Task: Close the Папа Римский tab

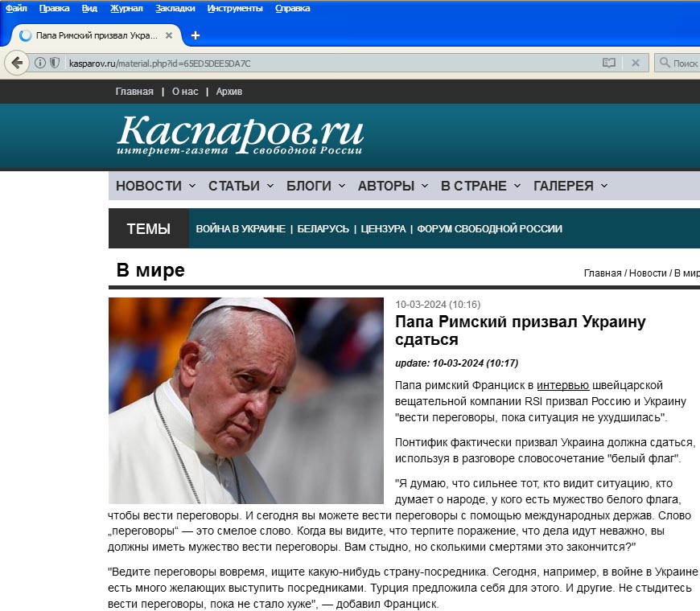Action: point(169,35)
